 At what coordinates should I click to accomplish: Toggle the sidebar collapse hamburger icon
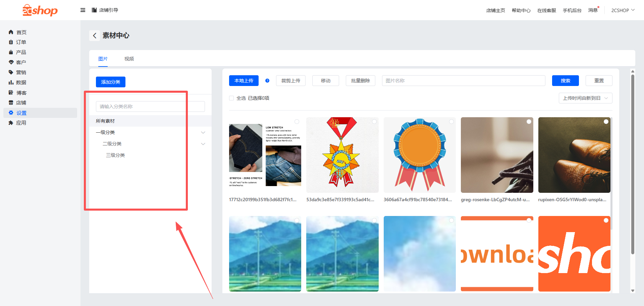click(x=83, y=10)
